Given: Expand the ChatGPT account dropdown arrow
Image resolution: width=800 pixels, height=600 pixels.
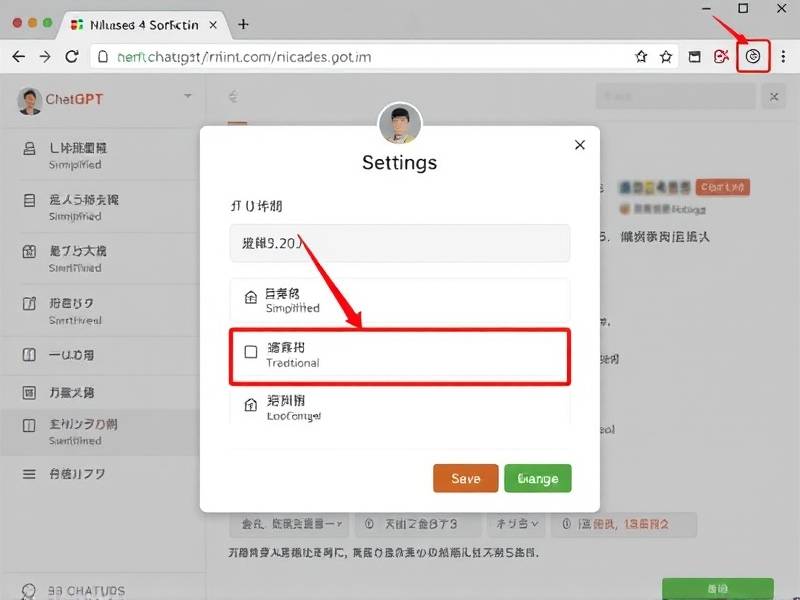Looking at the screenshot, I should (x=187, y=97).
